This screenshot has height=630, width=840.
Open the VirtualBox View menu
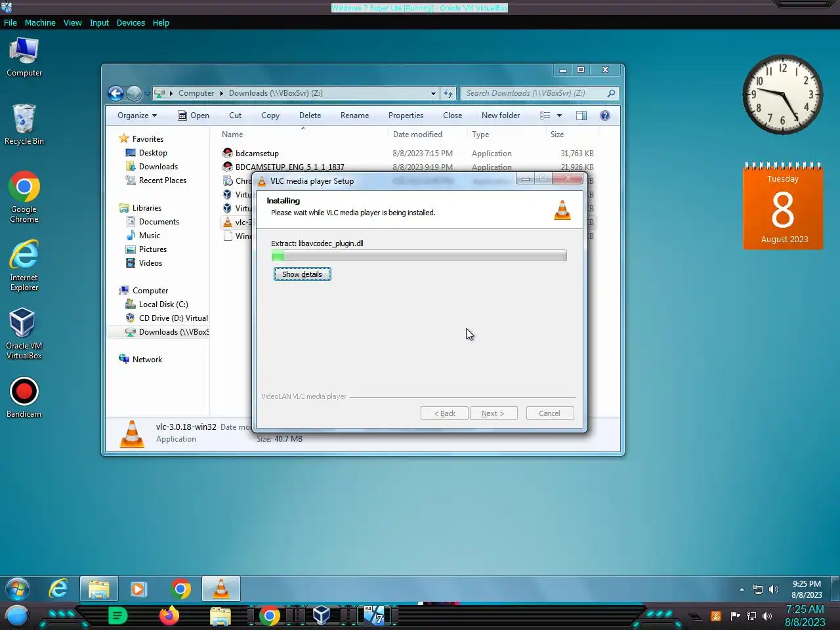[x=72, y=22]
